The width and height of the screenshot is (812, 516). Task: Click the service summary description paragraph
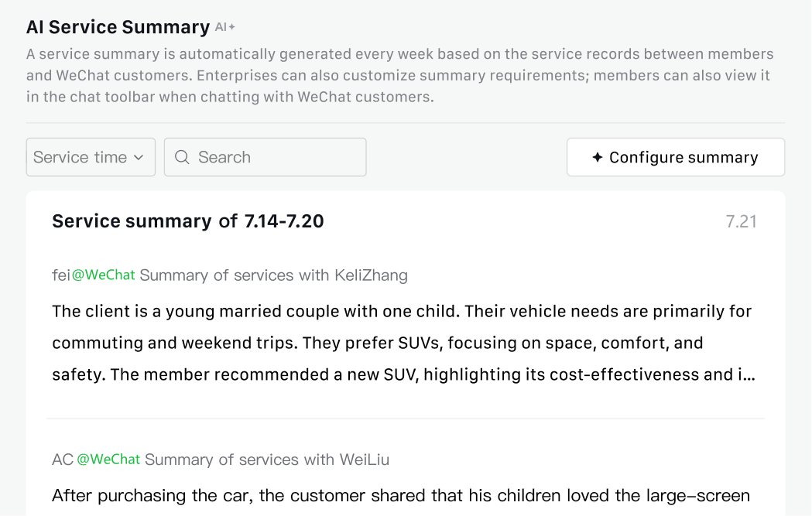(399, 76)
